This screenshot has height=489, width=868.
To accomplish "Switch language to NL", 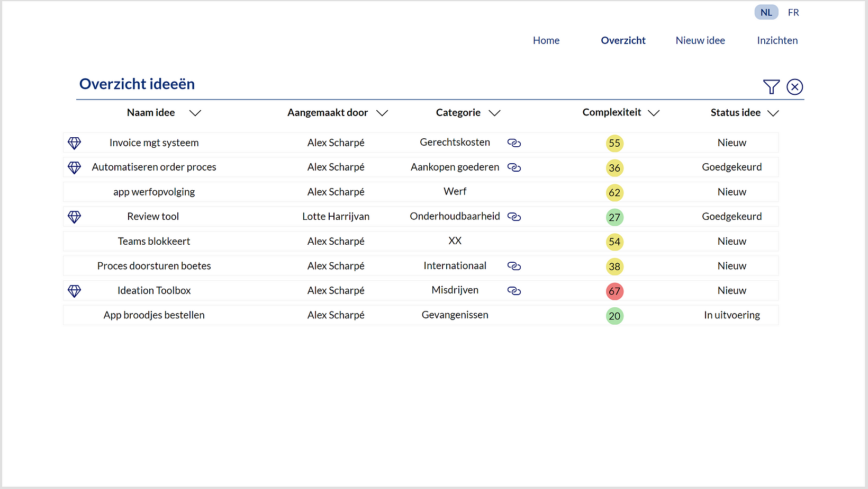I will pyautogui.click(x=766, y=13).
